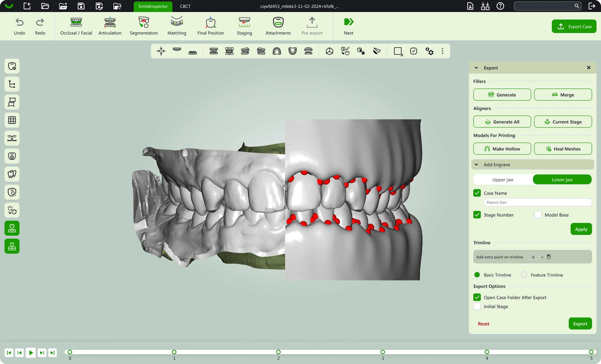Uncheck the Case Name checkbox
Screen dimensions: 601x364
477,193
